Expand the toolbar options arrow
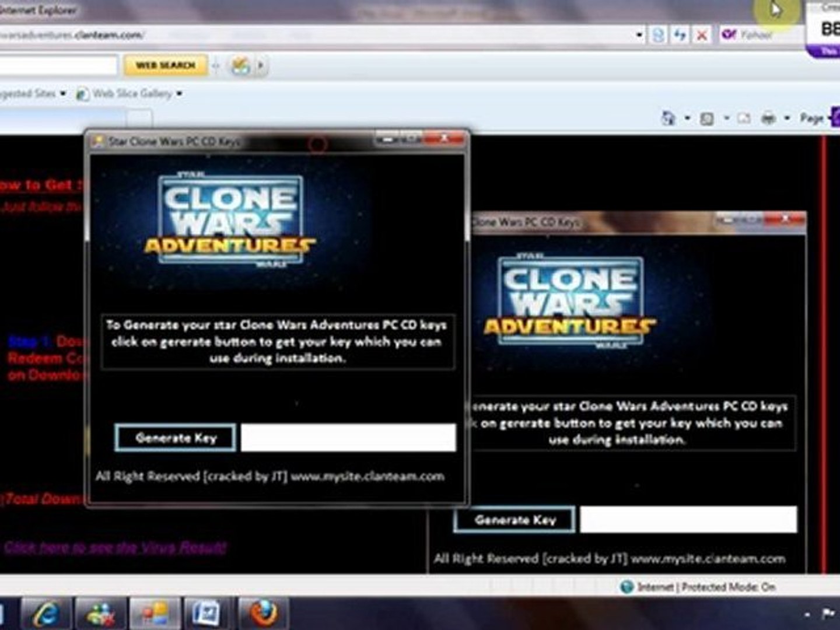Viewport: 840px width, 630px height. point(260,65)
